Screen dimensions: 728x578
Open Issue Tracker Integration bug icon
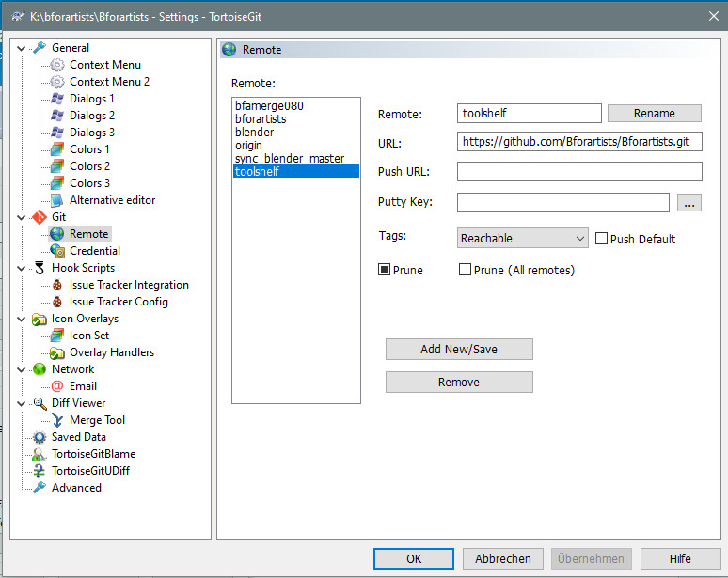click(x=57, y=285)
